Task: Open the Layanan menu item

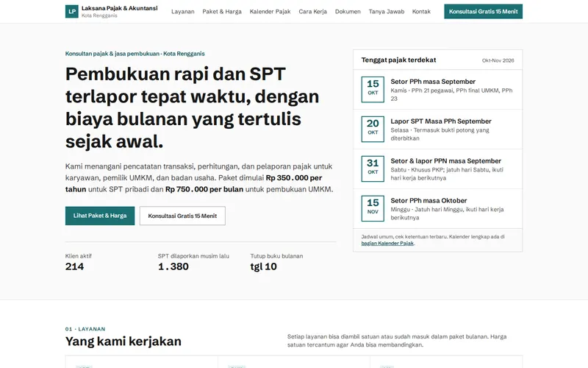Action: point(182,12)
